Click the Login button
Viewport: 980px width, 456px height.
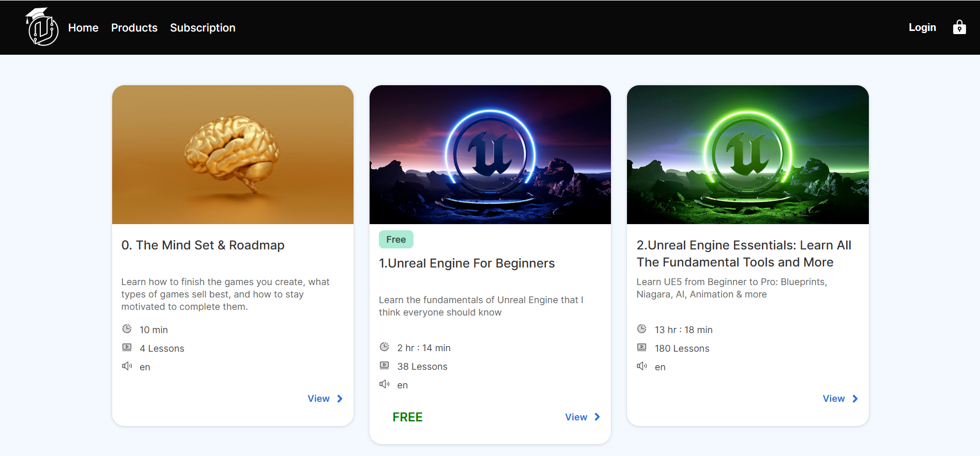(922, 27)
